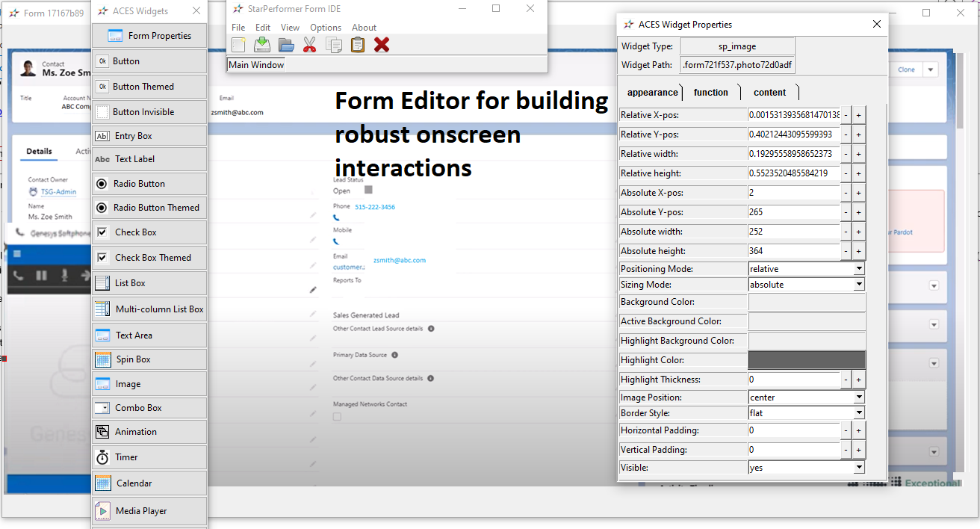Click the Highlight Thickness value field
Image resolution: width=980 pixels, height=529 pixels.
tap(794, 380)
